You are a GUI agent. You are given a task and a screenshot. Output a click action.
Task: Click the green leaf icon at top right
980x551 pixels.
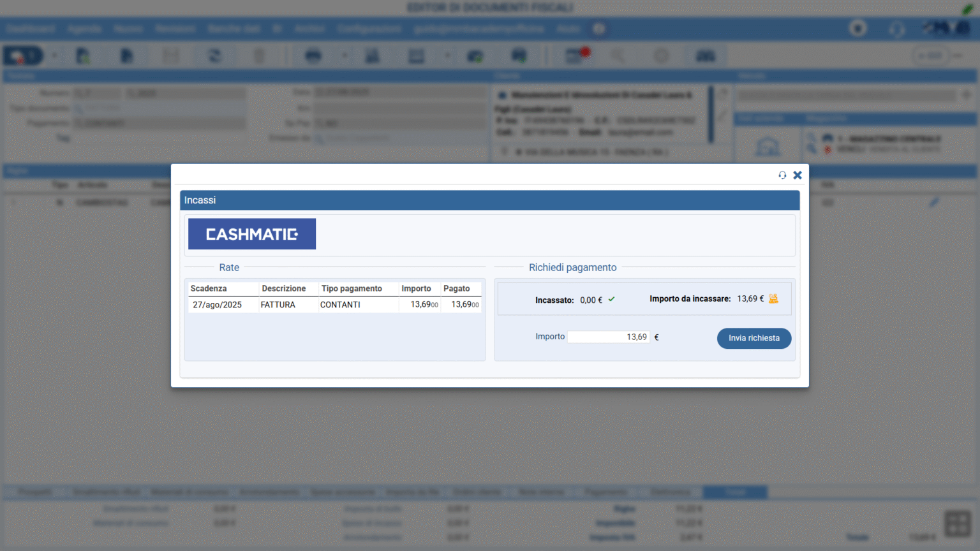click(x=967, y=8)
